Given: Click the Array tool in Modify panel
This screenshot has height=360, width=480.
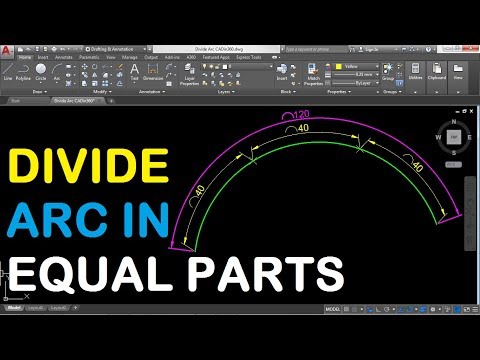Looking at the screenshot, I should coord(105,84).
